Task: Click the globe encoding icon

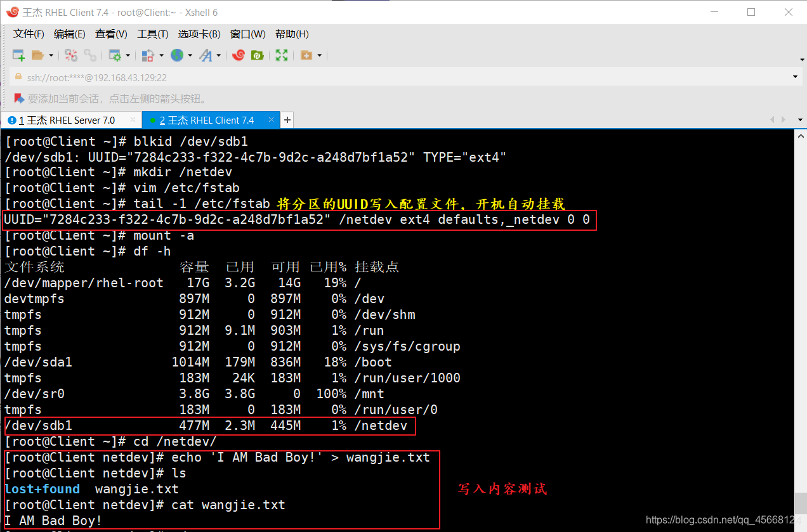Action: point(176,56)
